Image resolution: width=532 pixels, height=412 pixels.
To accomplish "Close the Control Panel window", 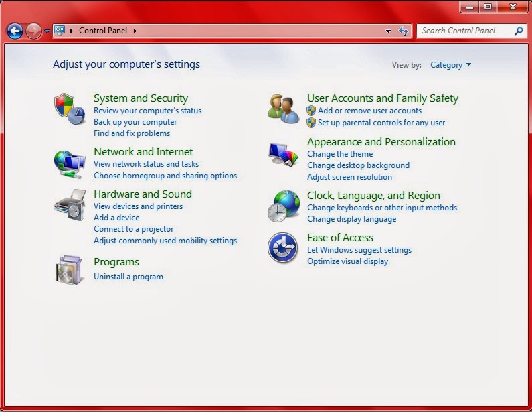I will click(513, 7).
